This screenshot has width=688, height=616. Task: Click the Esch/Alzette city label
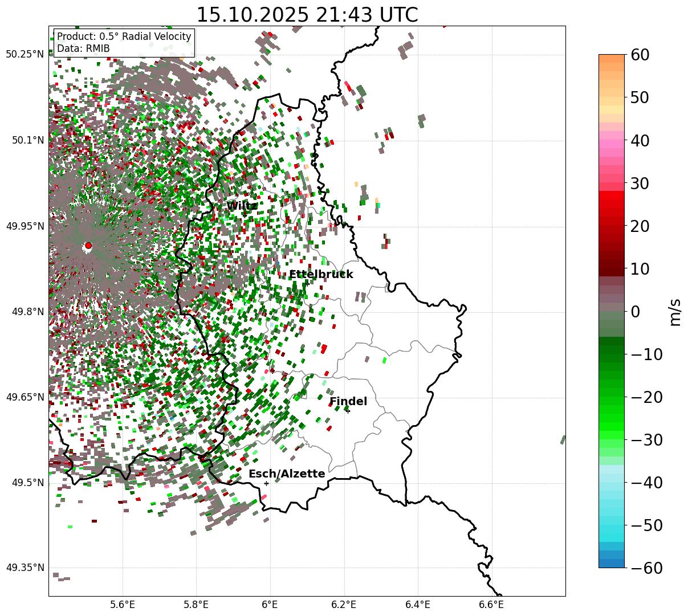point(287,474)
